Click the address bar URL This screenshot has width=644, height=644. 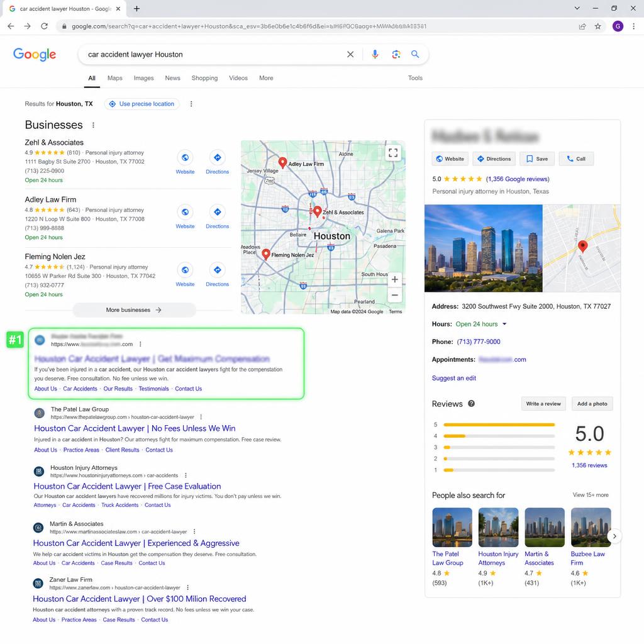(249, 26)
